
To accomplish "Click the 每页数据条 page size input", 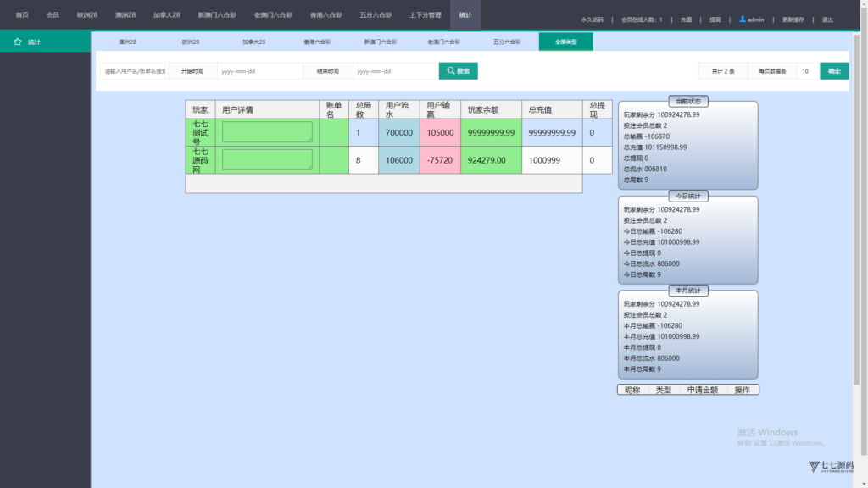I will (807, 71).
